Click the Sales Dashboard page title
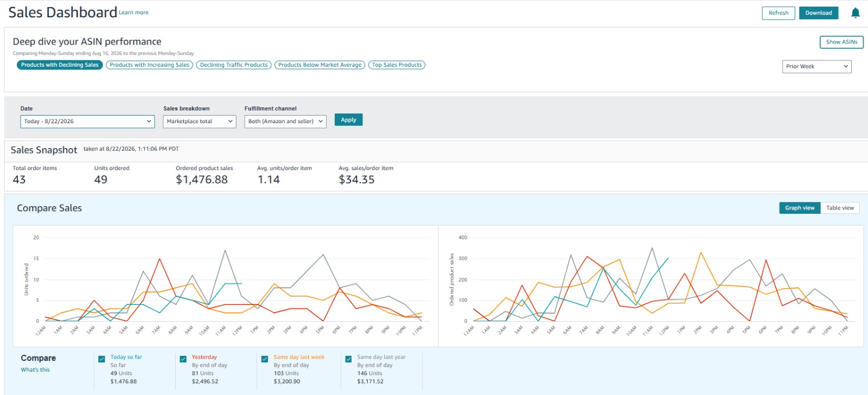Image resolution: width=868 pixels, height=395 pixels. 62,12
